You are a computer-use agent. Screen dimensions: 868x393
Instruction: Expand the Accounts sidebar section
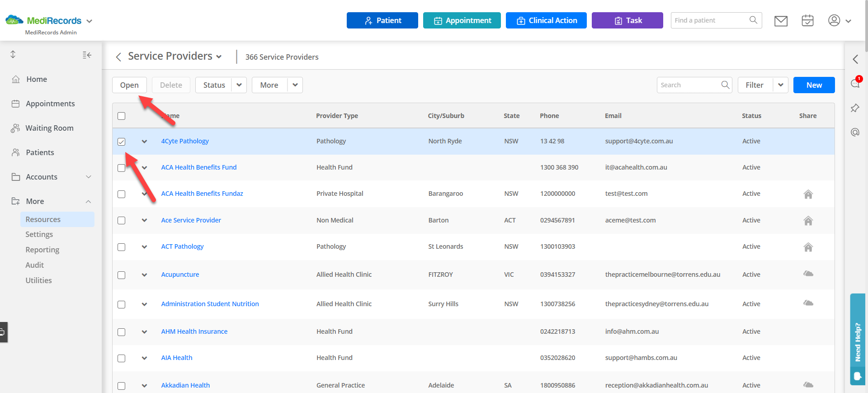[x=89, y=177]
